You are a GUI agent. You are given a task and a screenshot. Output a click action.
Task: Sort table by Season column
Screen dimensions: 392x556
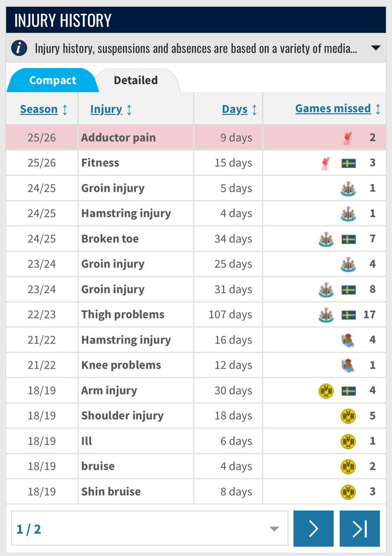point(39,109)
